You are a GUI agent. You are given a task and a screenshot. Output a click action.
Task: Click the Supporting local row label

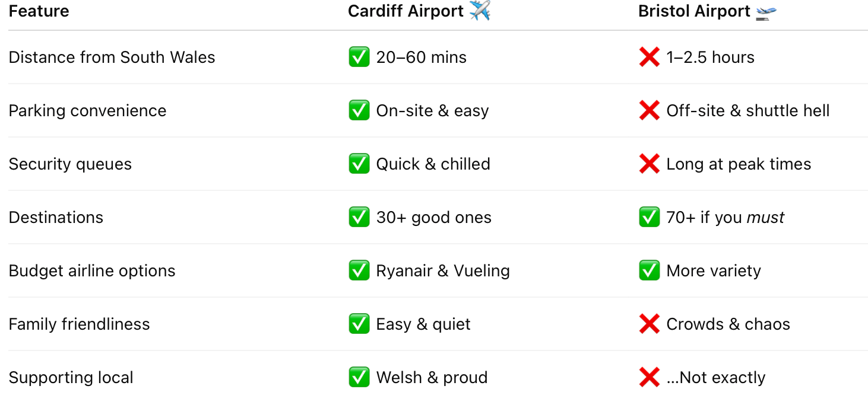pos(71,378)
